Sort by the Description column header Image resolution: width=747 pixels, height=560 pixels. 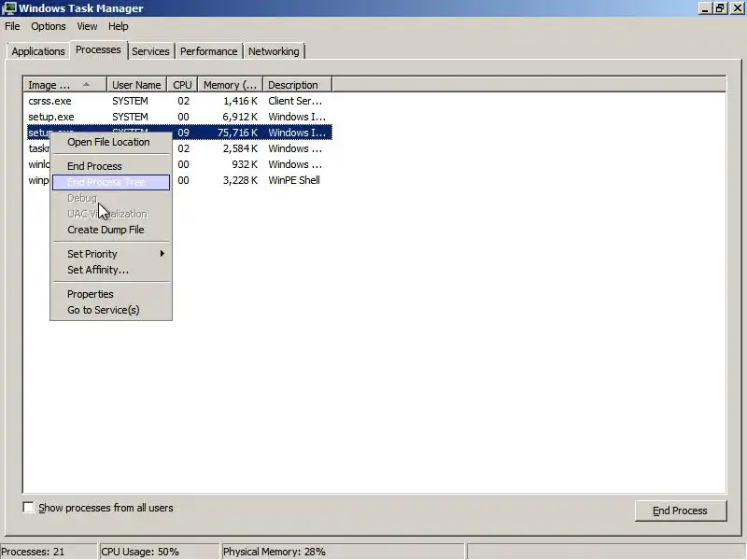tap(297, 85)
